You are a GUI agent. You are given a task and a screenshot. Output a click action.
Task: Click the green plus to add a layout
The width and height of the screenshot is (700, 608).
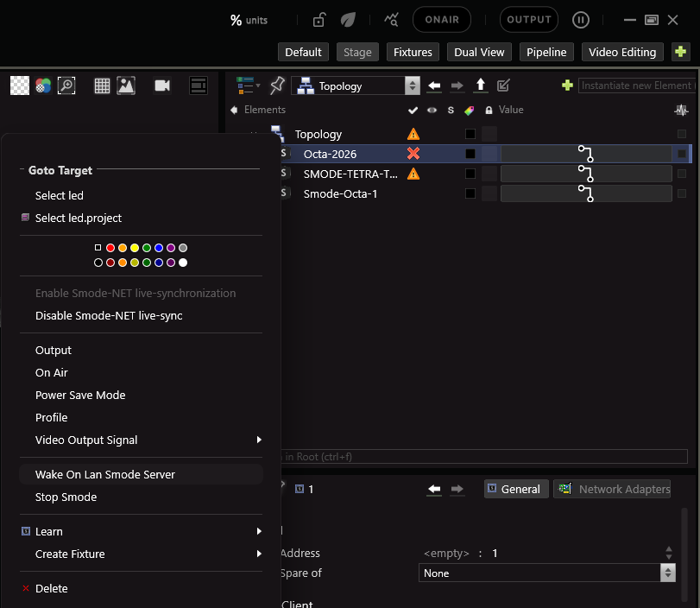point(681,53)
